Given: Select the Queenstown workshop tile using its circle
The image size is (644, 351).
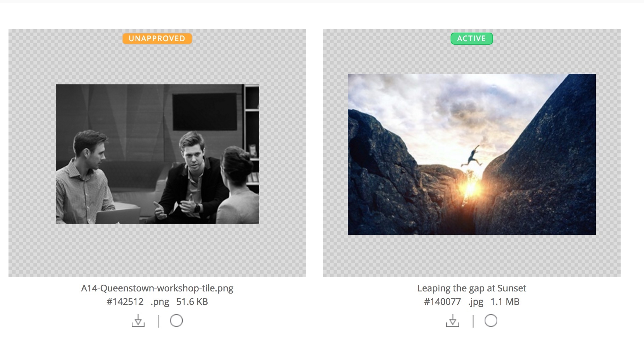Looking at the screenshot, I should tap(176, 321).
